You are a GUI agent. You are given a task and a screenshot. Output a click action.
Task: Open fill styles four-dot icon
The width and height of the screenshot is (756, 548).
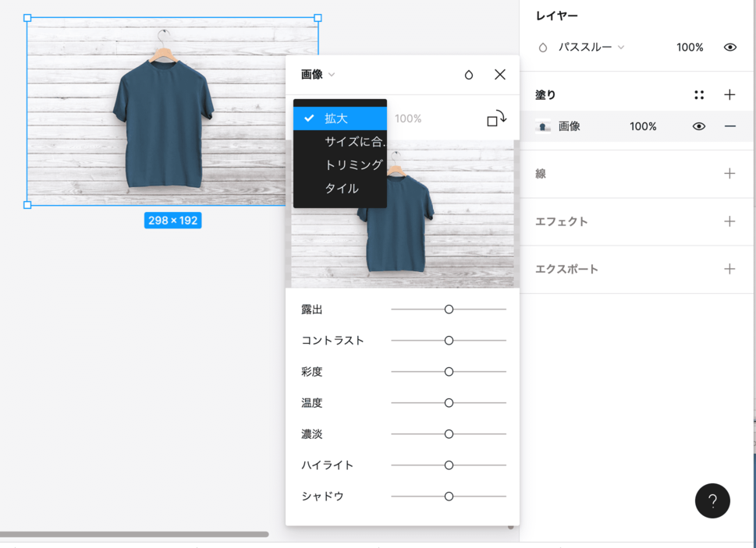click(x=699, y=95)
